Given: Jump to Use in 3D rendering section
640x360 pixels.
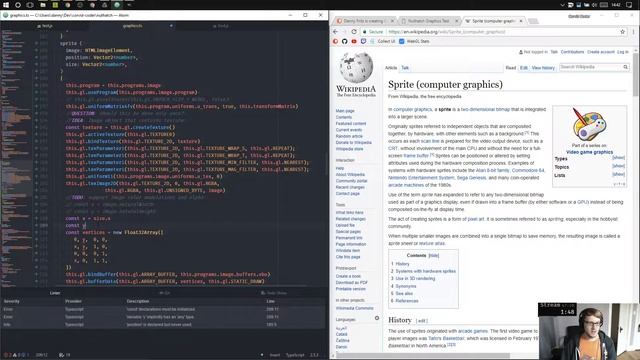Looking at the screenshot, I should (x=415, y=278).
